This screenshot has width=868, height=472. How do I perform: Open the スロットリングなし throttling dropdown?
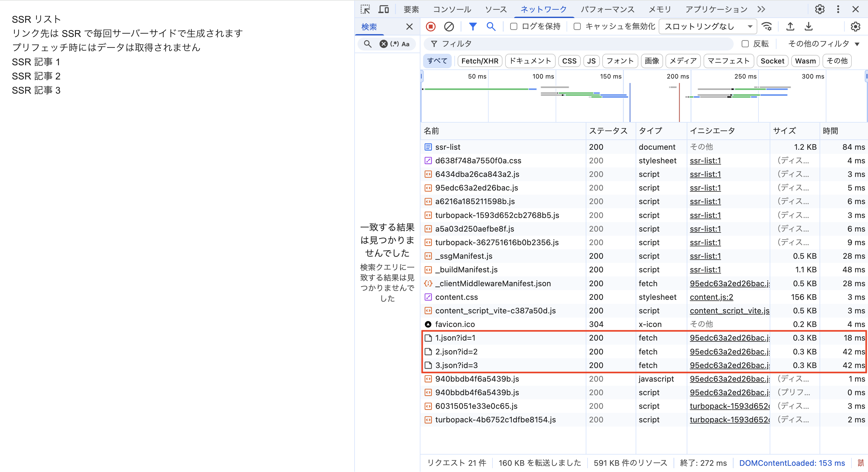(708, 27)
